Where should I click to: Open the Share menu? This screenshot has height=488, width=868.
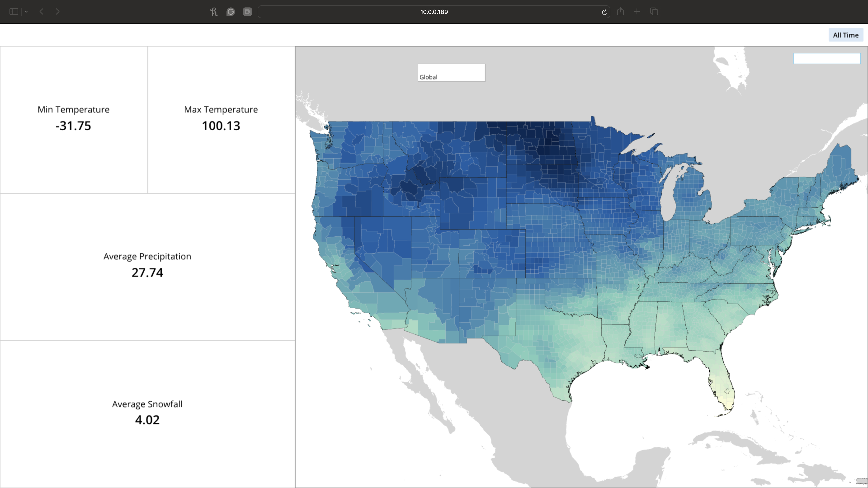point(620,12)
